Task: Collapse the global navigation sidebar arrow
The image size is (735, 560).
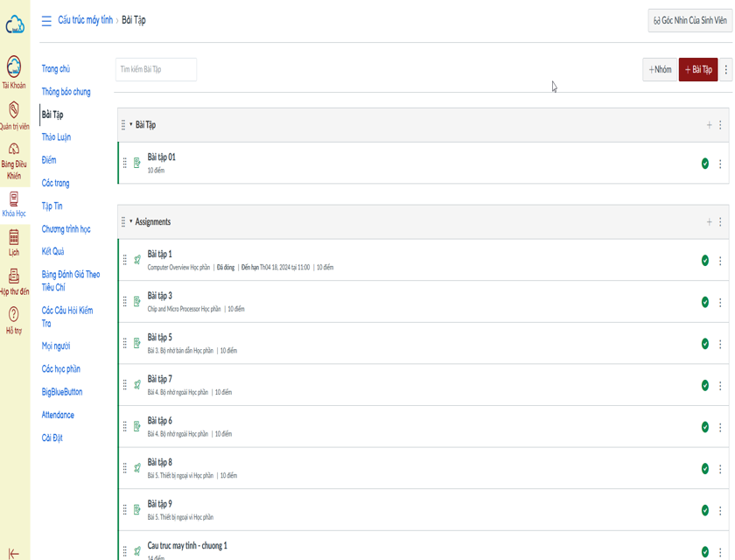Action: (14, 552)
